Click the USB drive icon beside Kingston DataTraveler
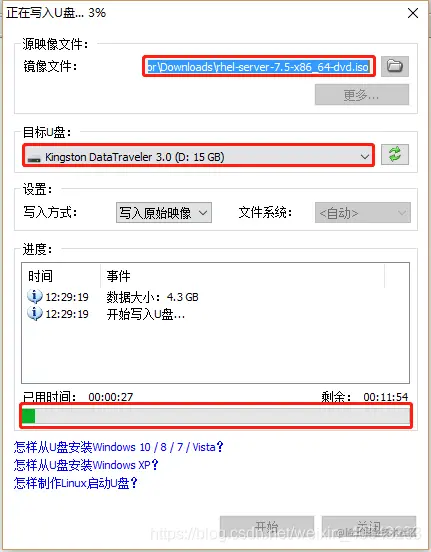This screenshot has width=431, height=552. (34, 158)
